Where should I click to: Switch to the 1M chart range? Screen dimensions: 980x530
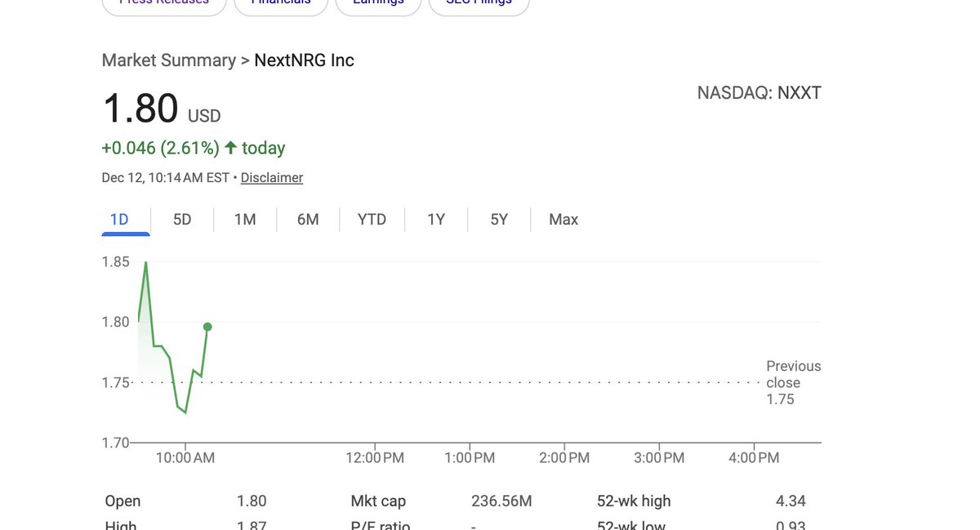point(245,220)
